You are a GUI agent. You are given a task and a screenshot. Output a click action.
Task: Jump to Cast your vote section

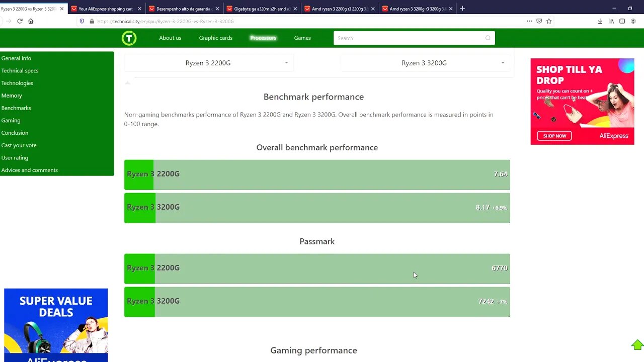click(x=19, y=145)
